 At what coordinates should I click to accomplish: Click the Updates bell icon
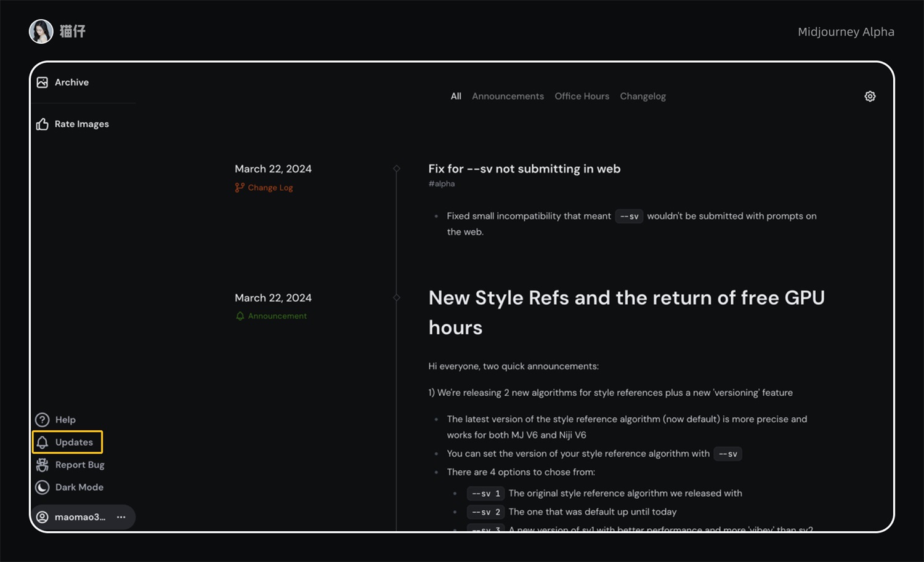pos(43,443)
